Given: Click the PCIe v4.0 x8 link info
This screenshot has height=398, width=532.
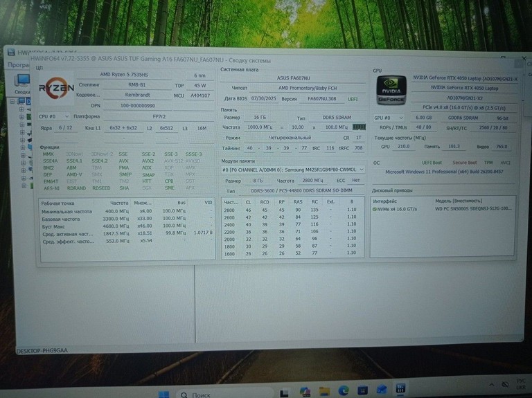Looking at the screenshot, I should click(464, 108).
